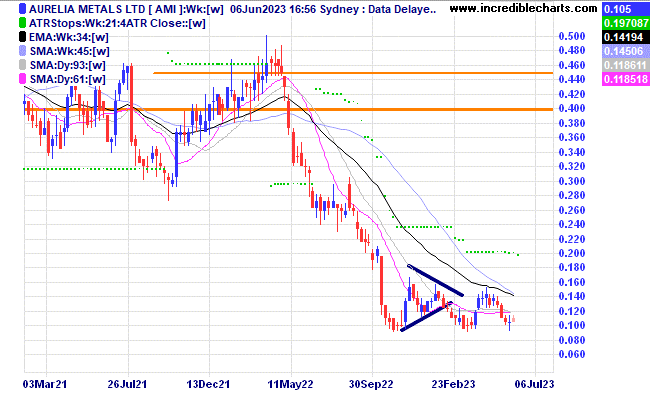The height and width of the screenshot is (395, 651).
Task: Click the 0.197087 ATR stop value box
Action: tap(626, 23)
